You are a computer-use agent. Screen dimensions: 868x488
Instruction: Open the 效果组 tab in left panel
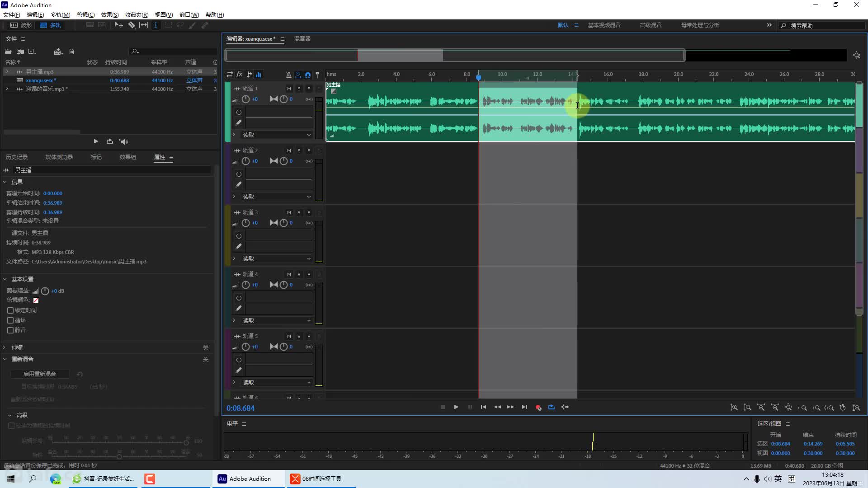128,157
